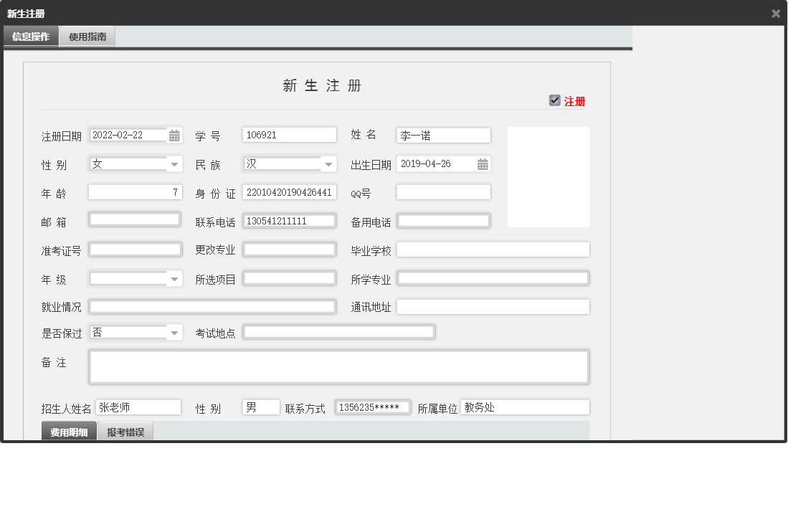Focus the 备注 text area

tap(338, 367)
